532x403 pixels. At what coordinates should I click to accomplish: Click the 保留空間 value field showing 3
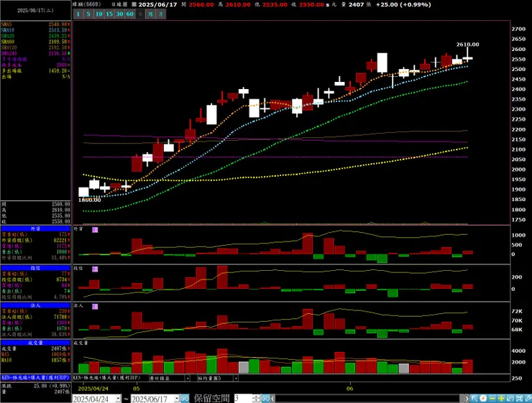[243, 399]
